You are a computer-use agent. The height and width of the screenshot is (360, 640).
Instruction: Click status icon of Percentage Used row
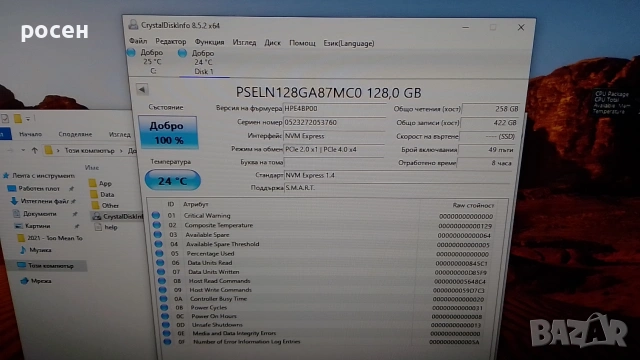[x=159, y=253]
